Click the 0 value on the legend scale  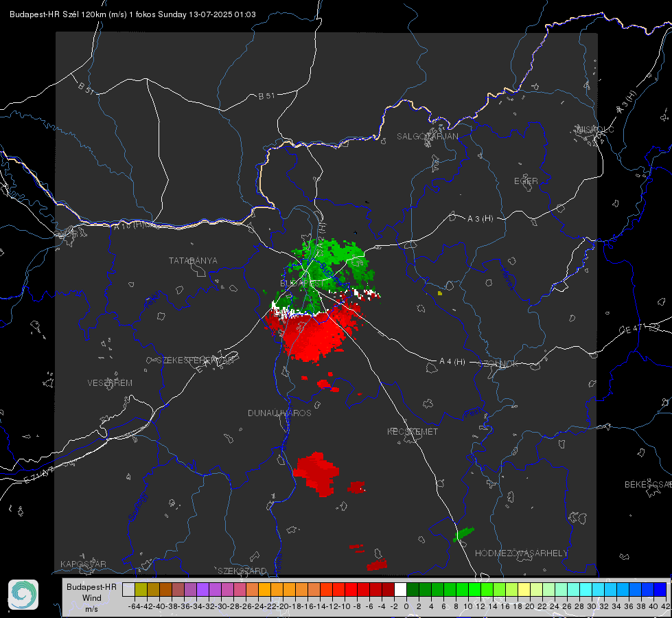[406, 606]
